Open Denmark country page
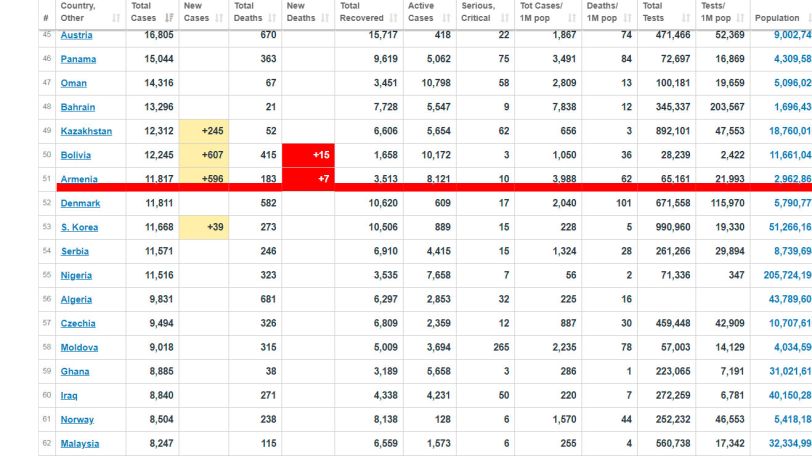The image size is (812, 456). [80, 203]
